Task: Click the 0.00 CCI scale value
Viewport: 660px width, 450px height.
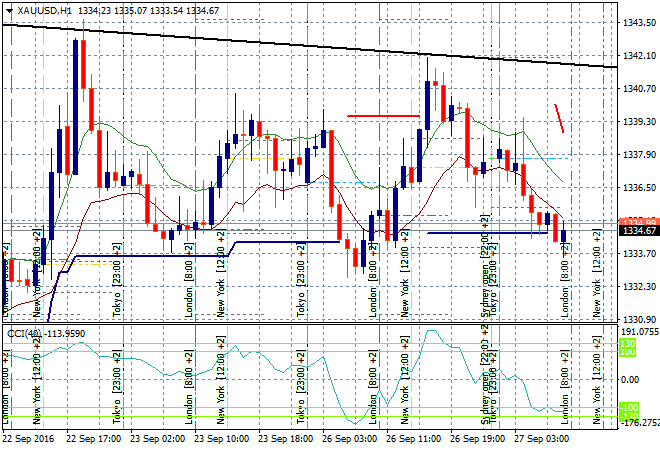Action: (630, 380)
